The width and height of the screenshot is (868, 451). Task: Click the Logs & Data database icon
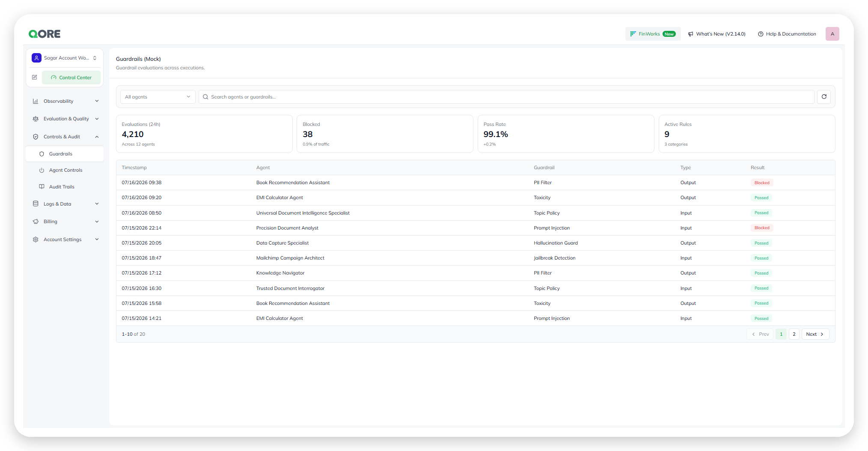click(36, 204)
